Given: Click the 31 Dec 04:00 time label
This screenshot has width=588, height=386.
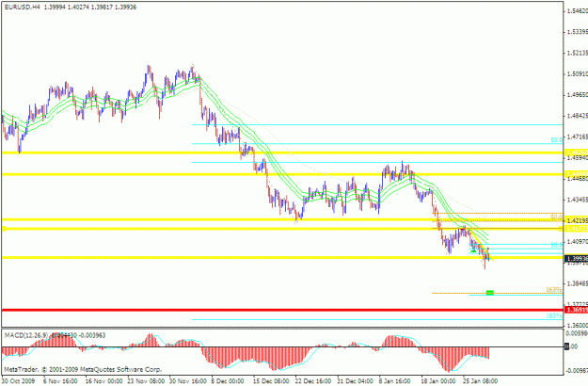Looking at the screenshot, I should (x=356, y=380).
